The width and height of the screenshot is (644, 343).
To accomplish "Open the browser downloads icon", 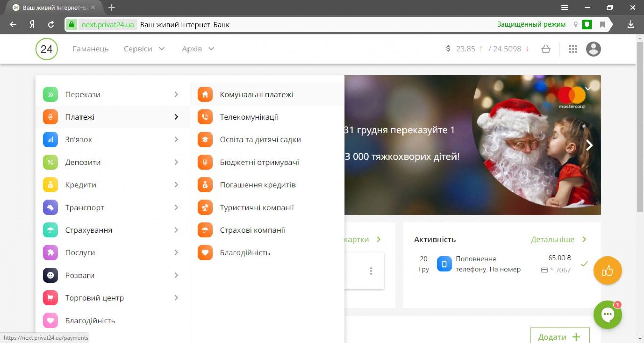I will pos(631,24).
